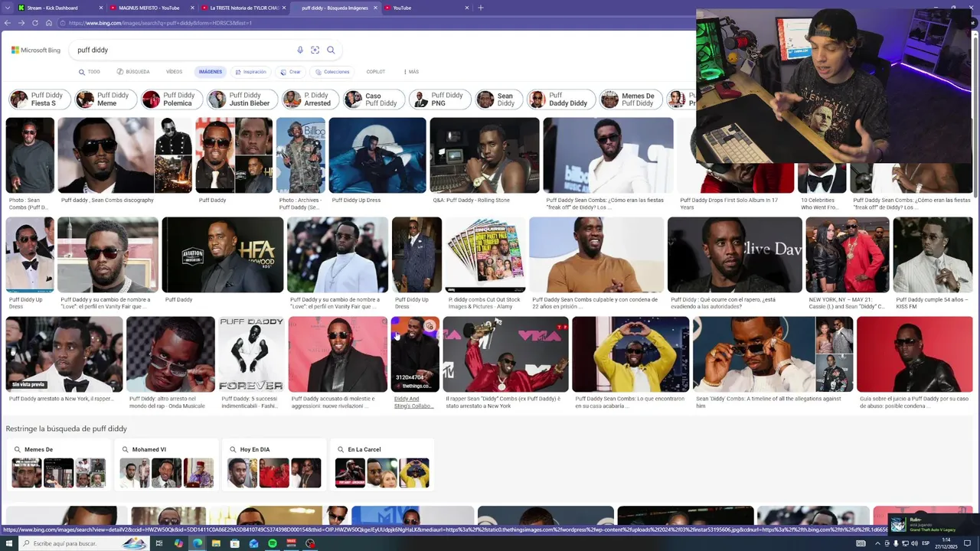Open Colecciones
Image resolution: width=980 pixels, height=551 pixels.
pos(332,72)
